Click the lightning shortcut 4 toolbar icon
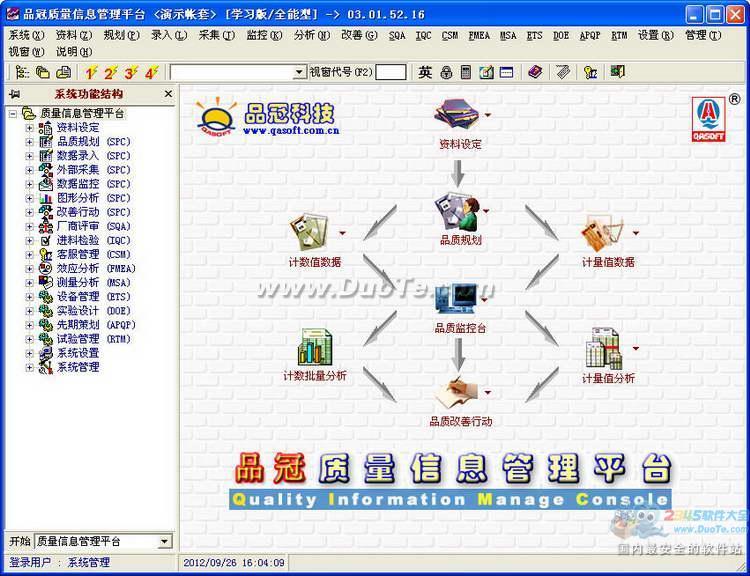 pos(152,73)
